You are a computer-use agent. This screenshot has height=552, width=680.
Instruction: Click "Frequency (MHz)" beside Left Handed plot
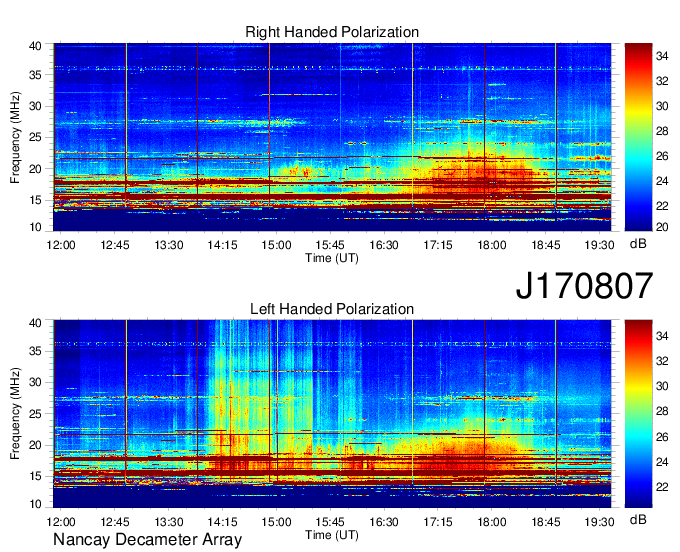(15, 414)
